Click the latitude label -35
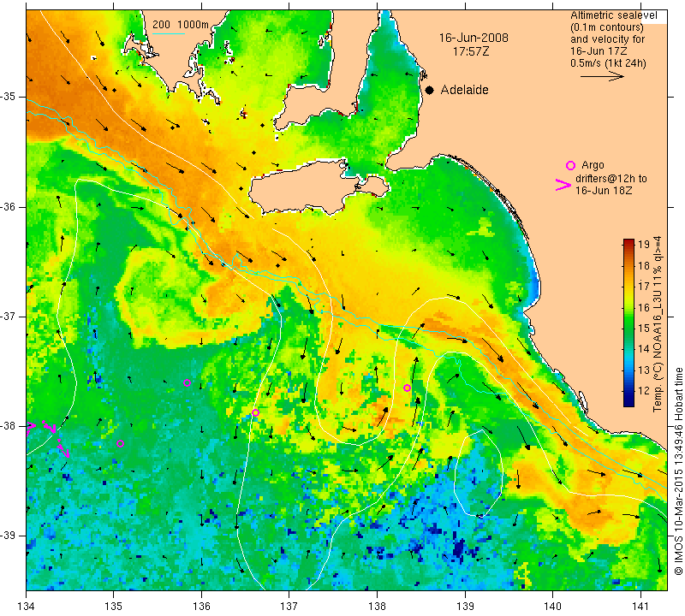This screenshot has height=616, width=685. coord(8,97)
